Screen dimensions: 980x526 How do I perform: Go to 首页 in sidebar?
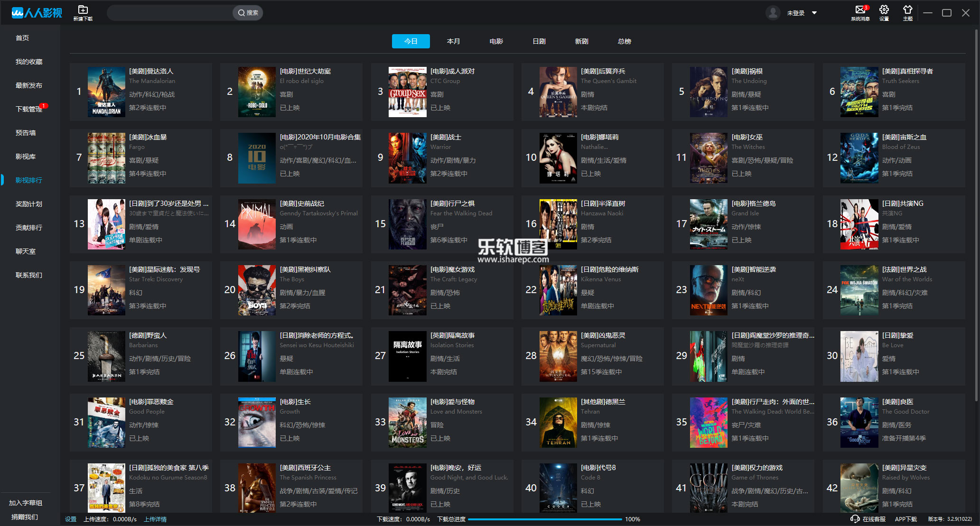pyautogui.click(x=22, y=38)
